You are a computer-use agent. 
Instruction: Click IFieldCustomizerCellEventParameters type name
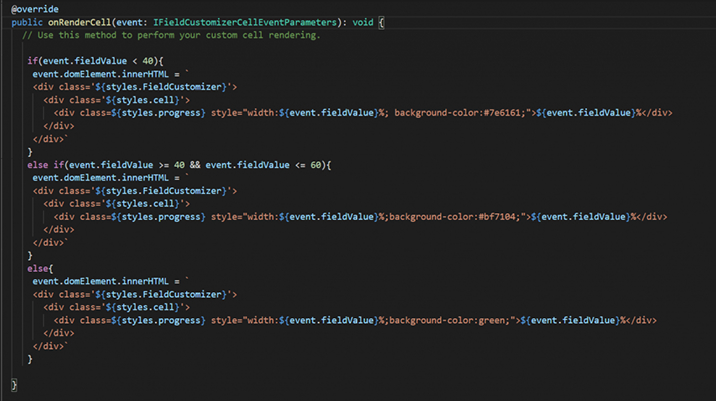245,22
